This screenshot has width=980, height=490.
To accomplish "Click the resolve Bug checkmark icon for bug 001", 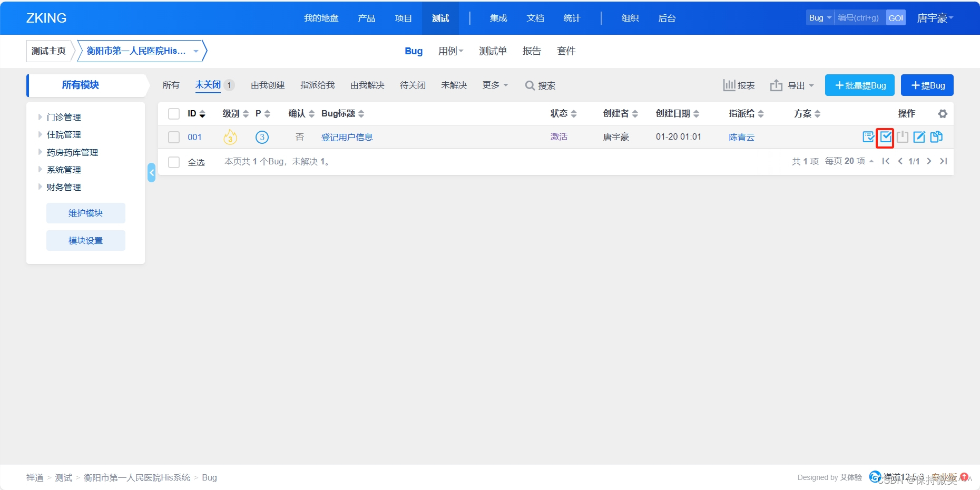I will pyautogui.click(x=886, y=137).
